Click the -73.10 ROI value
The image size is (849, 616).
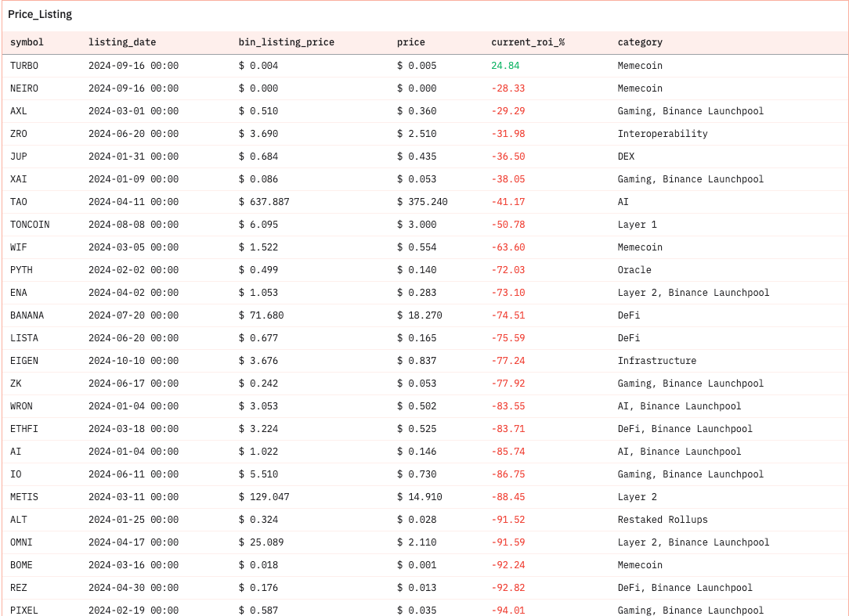tap(508, 293)
